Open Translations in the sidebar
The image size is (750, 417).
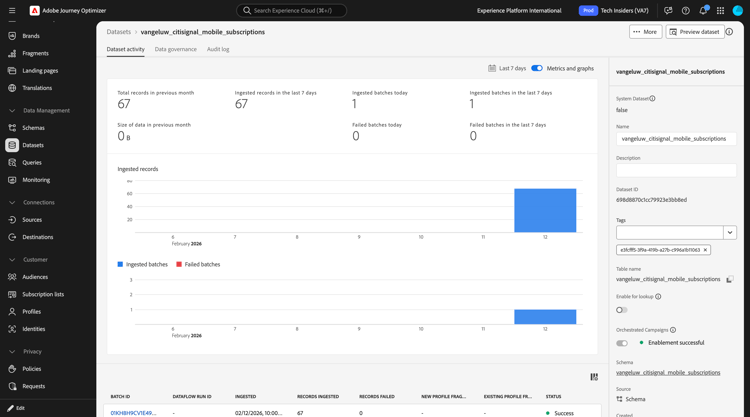(37, 88)
